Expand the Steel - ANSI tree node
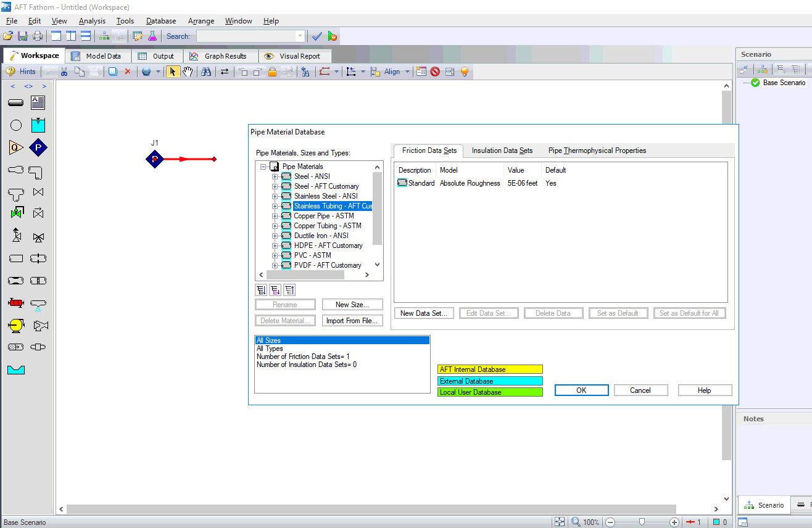The image size is (812, 528). tap(275, 176)
